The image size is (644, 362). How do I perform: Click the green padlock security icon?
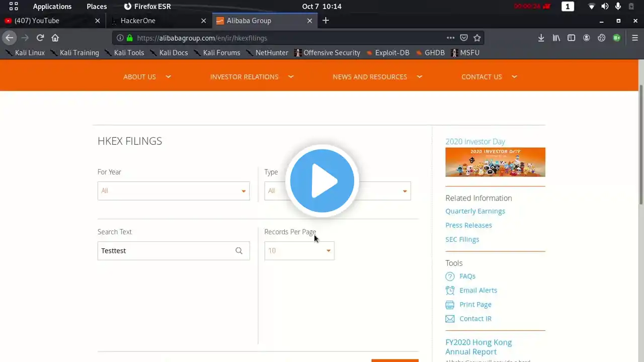129,38
